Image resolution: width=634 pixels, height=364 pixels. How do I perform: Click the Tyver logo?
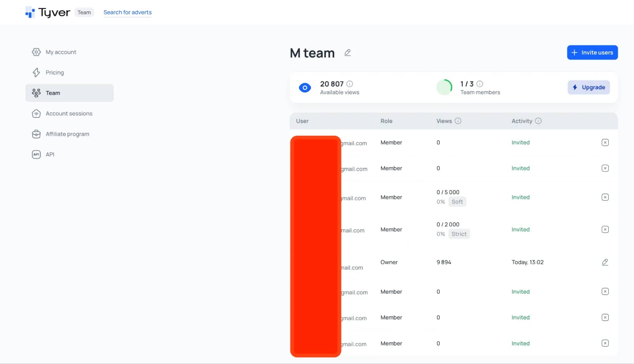(x=48, y=12)
